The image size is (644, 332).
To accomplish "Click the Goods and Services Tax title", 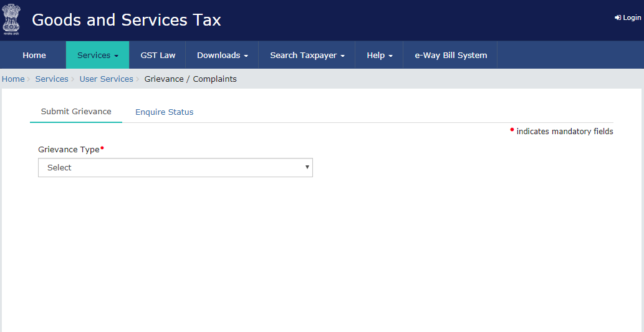I will click(127, 20).
